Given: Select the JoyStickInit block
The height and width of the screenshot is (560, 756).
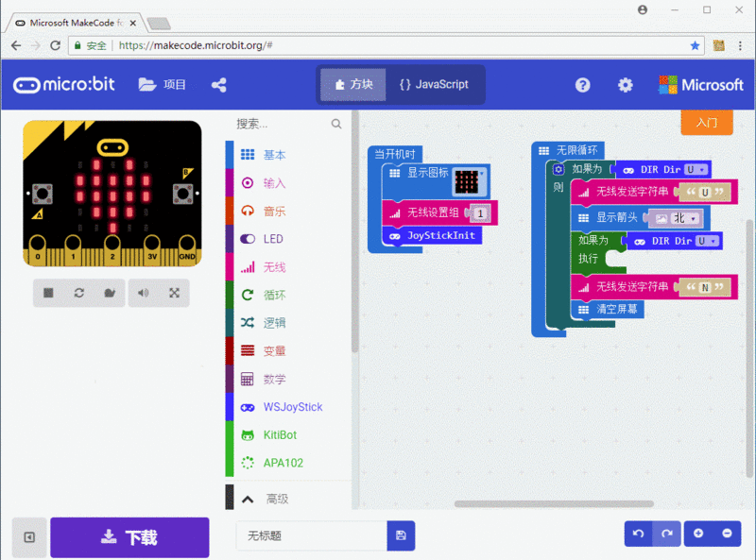Looking at the screenshot, I should click(x=432, y=236).
